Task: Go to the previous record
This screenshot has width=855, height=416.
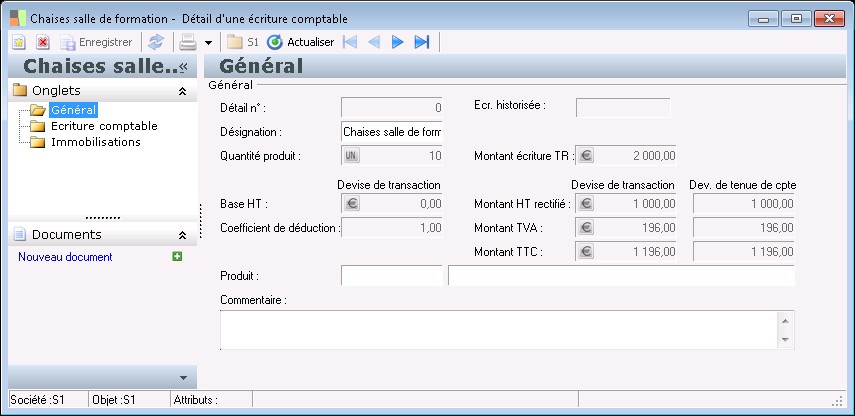Action: pyautogui.click(x=374, y=42)
